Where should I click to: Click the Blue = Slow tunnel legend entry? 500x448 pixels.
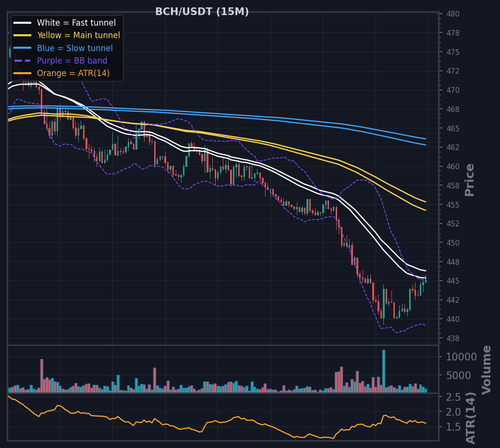pyautogui.click(x=75, y=48)
